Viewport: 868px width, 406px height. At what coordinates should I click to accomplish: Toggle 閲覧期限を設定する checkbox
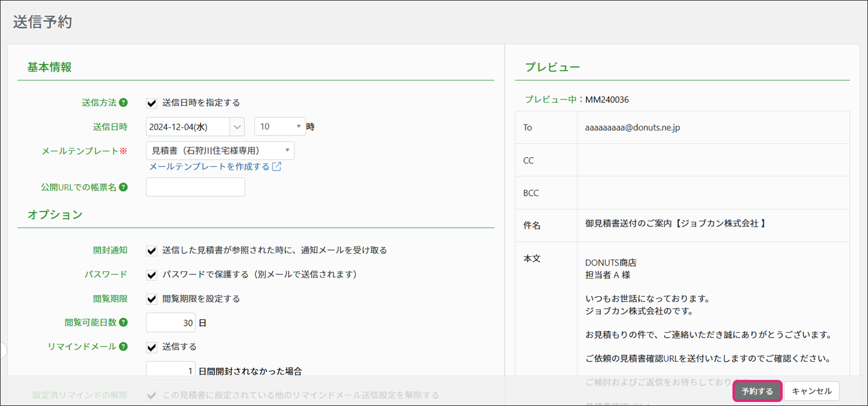pos(152,299)
